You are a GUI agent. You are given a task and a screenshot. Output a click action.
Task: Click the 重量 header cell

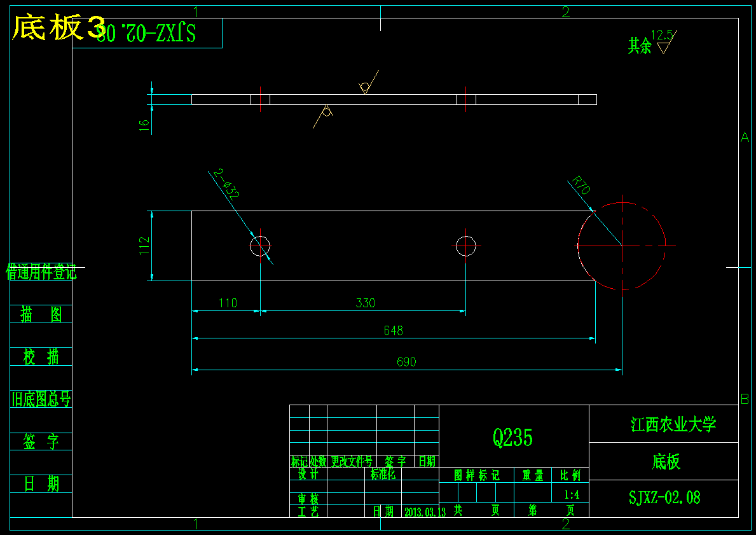pyautogui.click(x=533, y=475)
